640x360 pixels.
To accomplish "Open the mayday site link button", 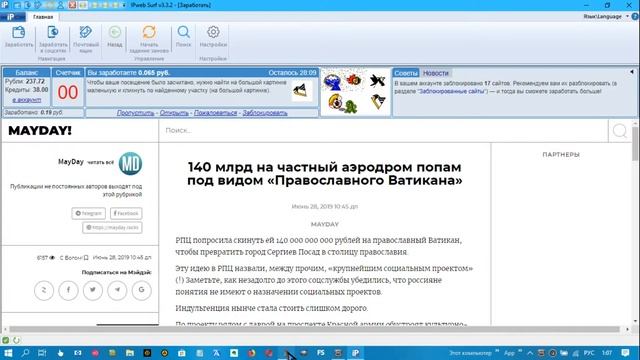I will 112,227.
